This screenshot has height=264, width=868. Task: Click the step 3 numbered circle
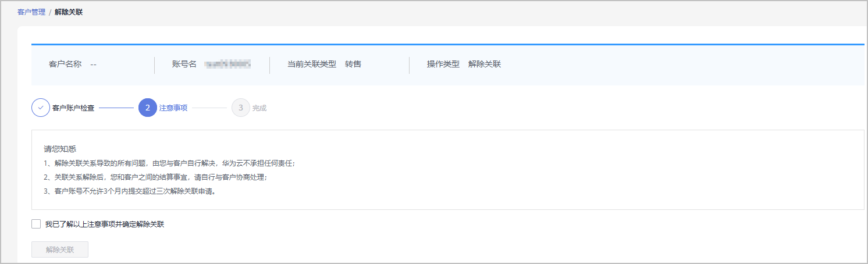point(241,108)
